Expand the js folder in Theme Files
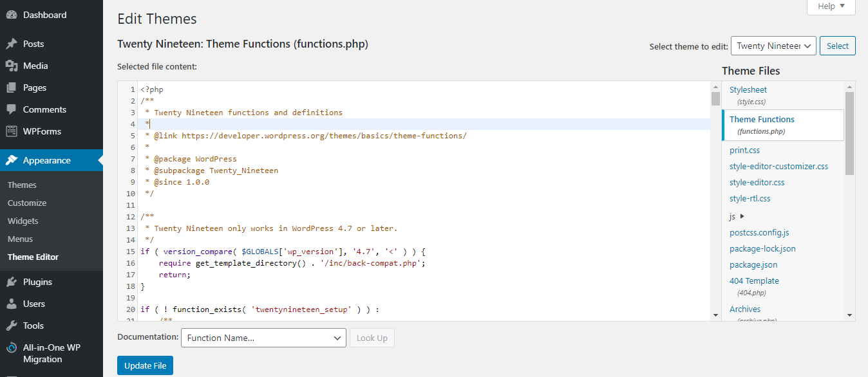Viewport: 868px width, 377px height. (737, 217)
